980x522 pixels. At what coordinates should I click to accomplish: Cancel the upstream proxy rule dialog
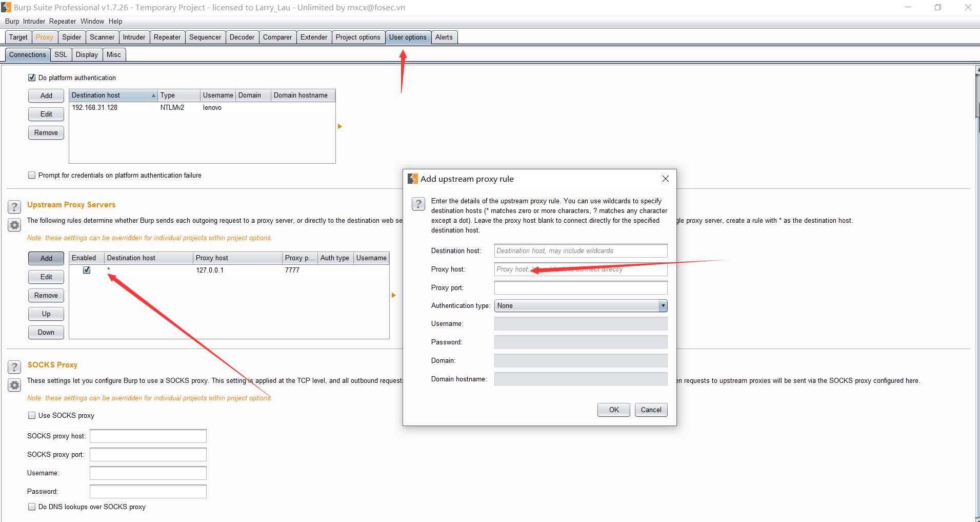coord(651,410)
